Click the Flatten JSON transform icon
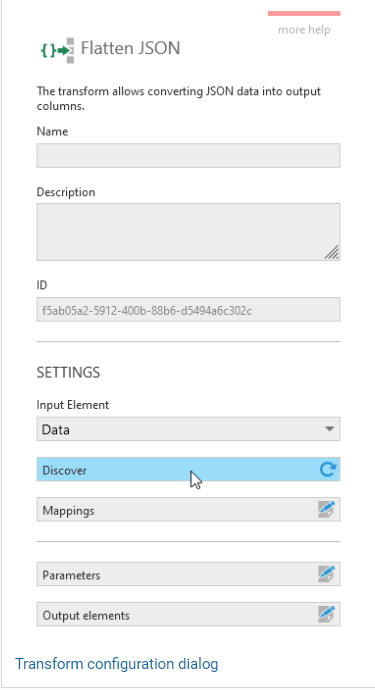This screenshot has height=690, width=375. point(57,50)
